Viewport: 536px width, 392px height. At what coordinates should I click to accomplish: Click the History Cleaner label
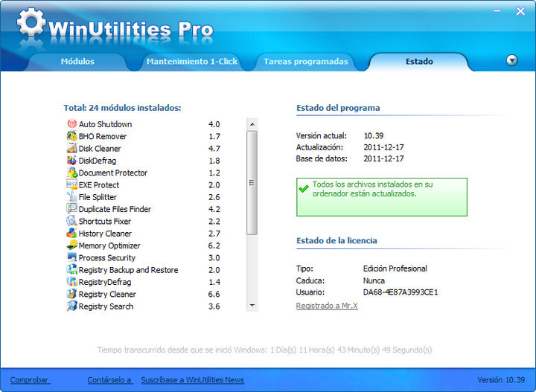coord(105,234)
